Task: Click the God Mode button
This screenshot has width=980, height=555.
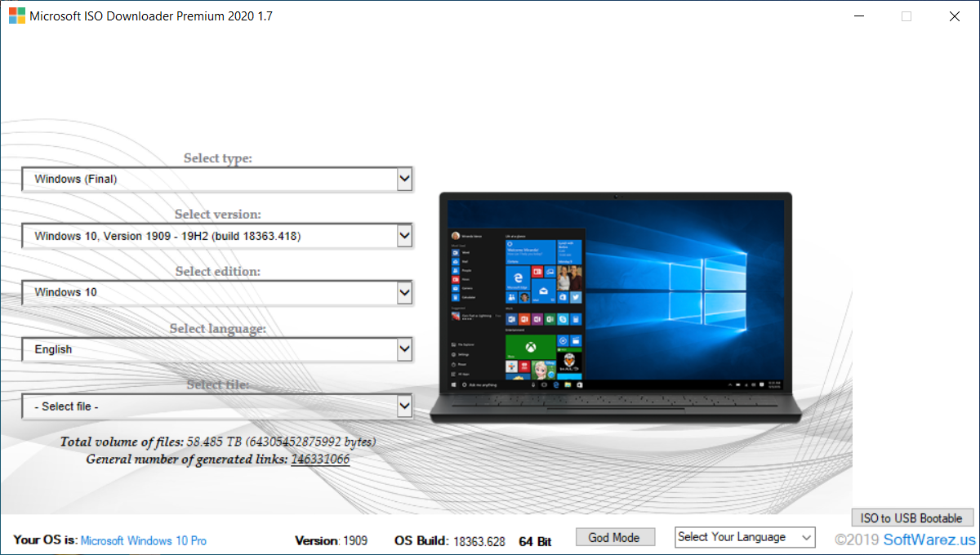Action: (615, 537)
